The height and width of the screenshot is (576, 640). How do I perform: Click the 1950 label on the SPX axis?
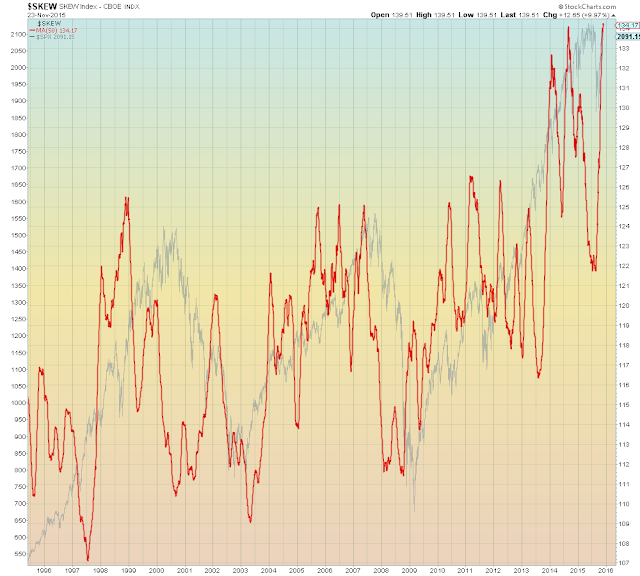[x=18, y=85]
